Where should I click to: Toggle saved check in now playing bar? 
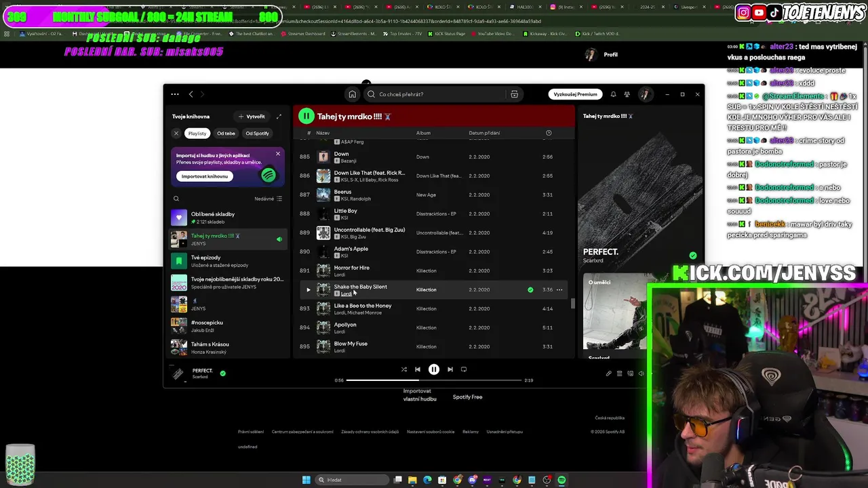click(222, 373)
